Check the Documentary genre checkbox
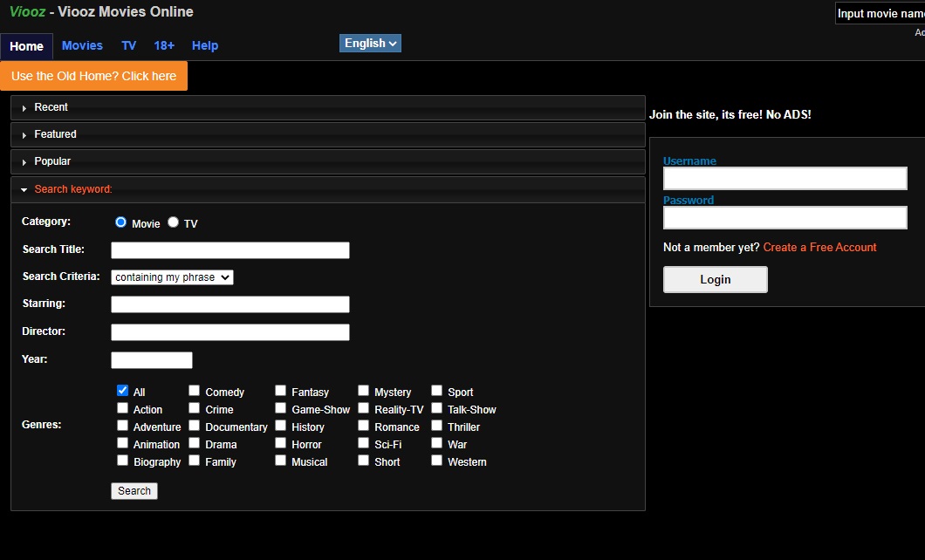925x560 pixels. pyautogui.click(x=194, y=426)
